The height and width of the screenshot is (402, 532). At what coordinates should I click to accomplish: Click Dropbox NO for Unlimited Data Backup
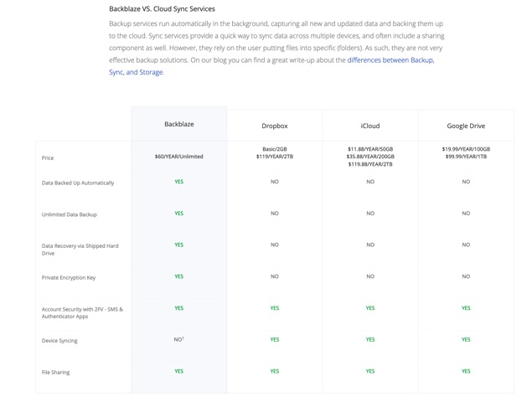pos(275,214)
